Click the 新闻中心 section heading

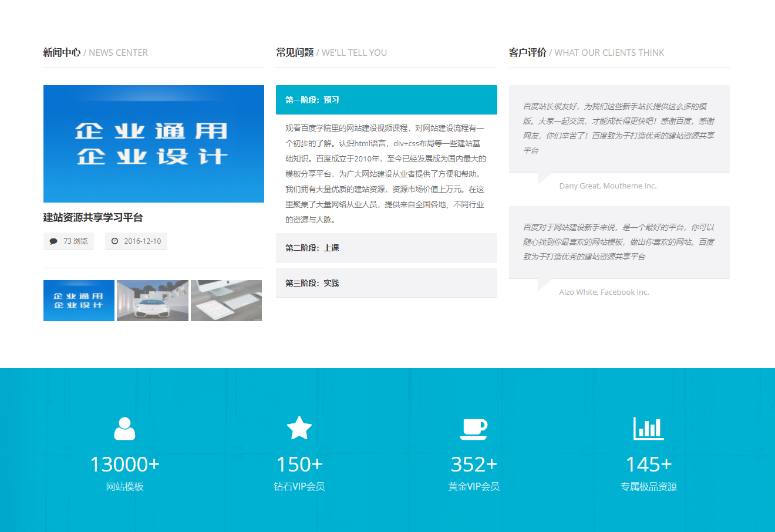62,53
